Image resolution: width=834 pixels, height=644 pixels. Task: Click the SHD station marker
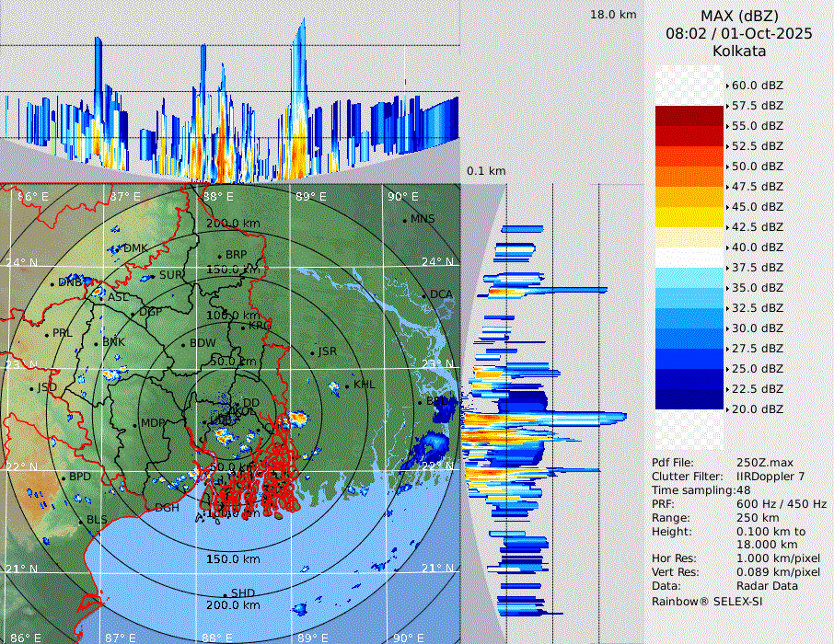(x=226, y=593)
